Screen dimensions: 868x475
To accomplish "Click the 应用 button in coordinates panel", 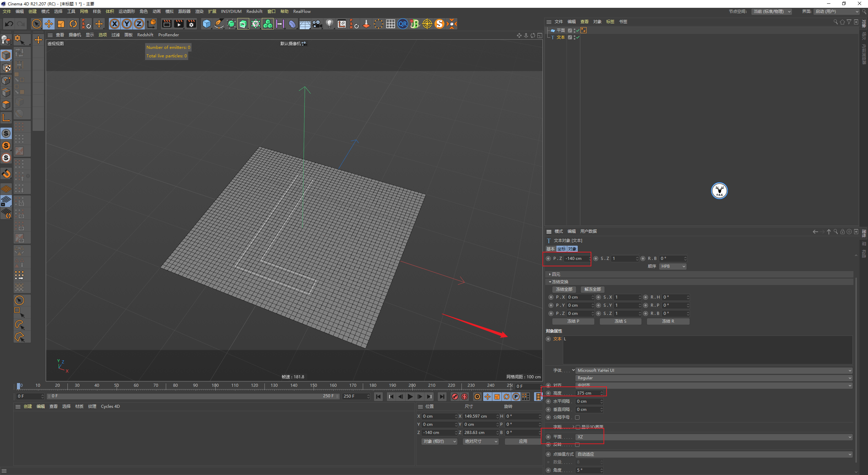I will pos(523,441).
